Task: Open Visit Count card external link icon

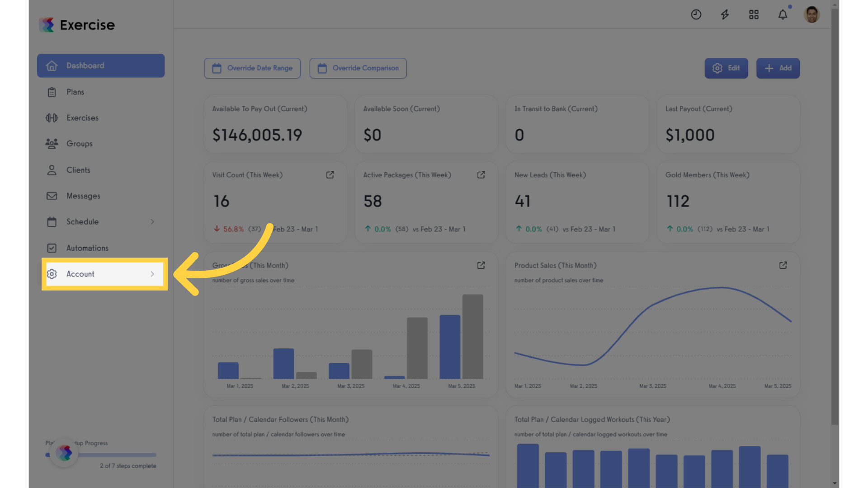Action: pos(330,175)
